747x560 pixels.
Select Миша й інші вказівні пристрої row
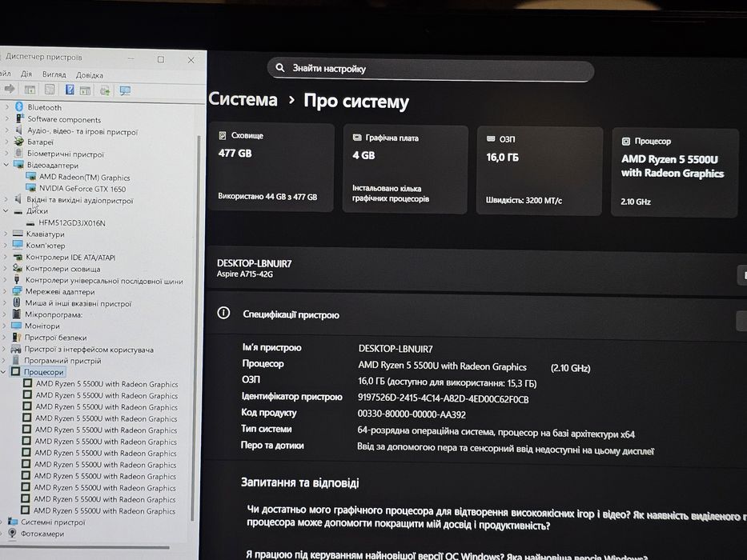pos(78,303)
